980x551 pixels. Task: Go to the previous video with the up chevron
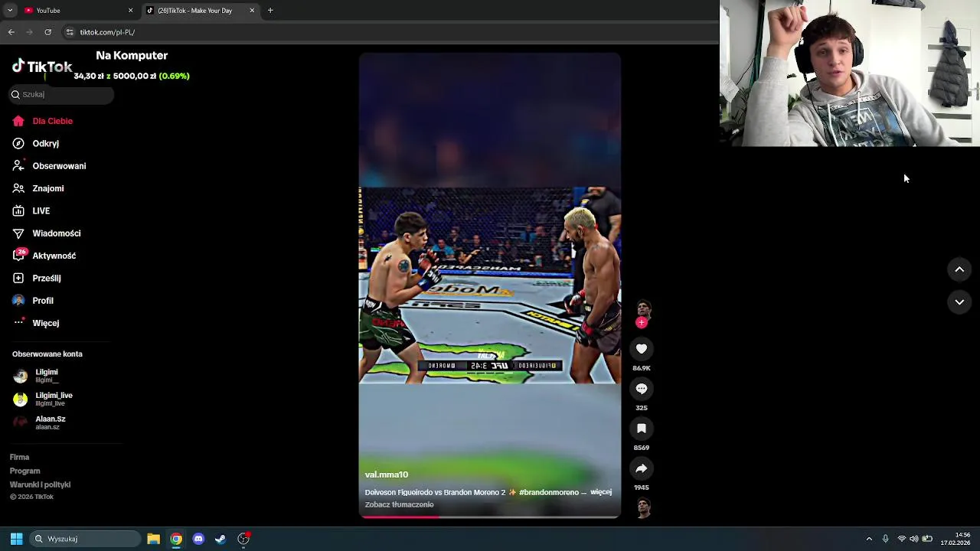pyautogui.click(x=959, y=269)
